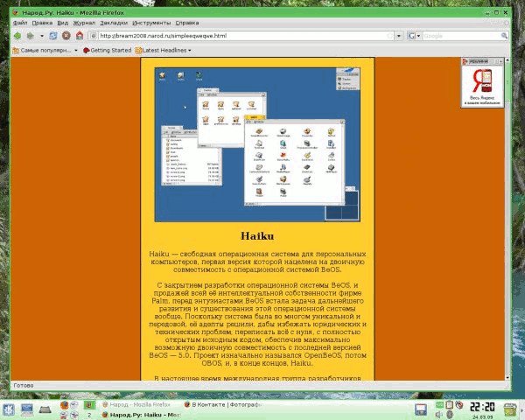The height and width of the screenshot is (420, 525).
Task: Open the KDE K menu launcher
Action: 8,409
